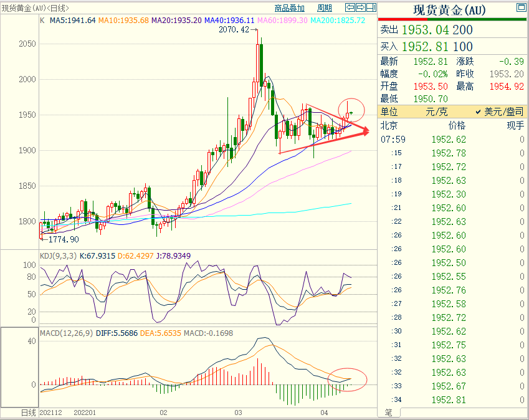Image resolution: width=529 pixels, height=420 pixels.
Task: Select the MA5:1941.64 indicator label
Action: pyautogui.click(x=72, y=20)
